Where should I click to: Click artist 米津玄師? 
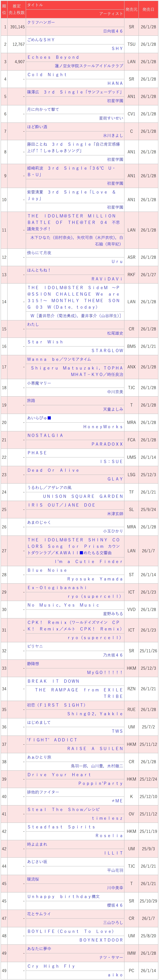(115, 514)
